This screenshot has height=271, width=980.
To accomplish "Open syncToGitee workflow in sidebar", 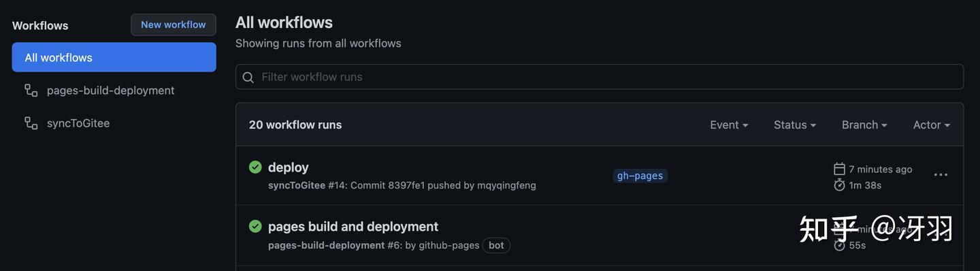I will click(x=78, y=123).
